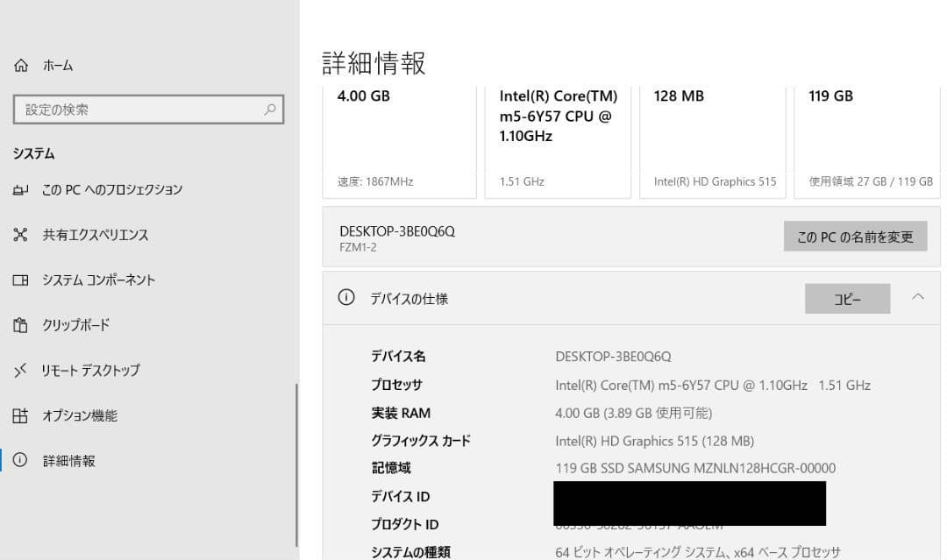This screenshot has width=947, height=560.
Task: Click the オプション機能 icon
Action: click(20, 415)
